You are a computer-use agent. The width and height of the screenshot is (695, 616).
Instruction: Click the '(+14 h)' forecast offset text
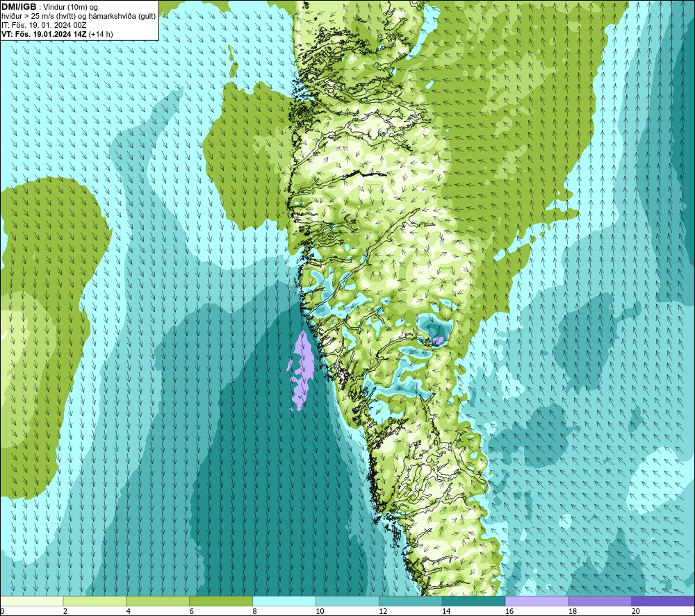(x=101, y=34)
